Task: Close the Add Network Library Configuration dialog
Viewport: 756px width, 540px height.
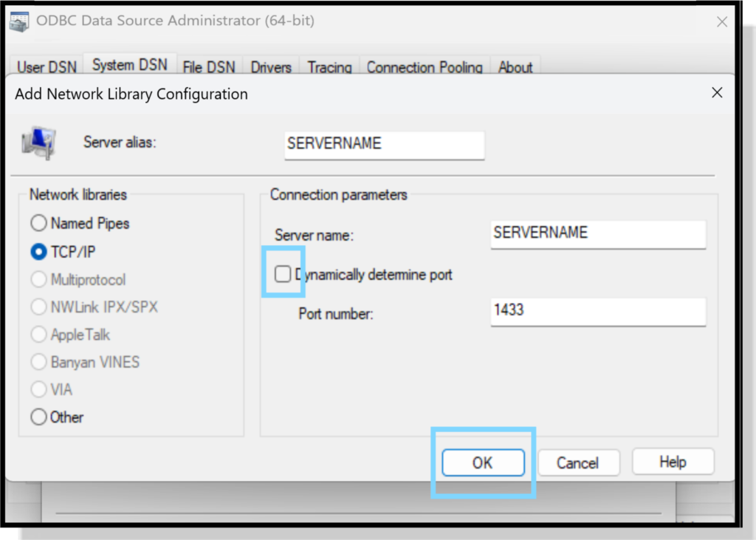Action: [716, 93]
